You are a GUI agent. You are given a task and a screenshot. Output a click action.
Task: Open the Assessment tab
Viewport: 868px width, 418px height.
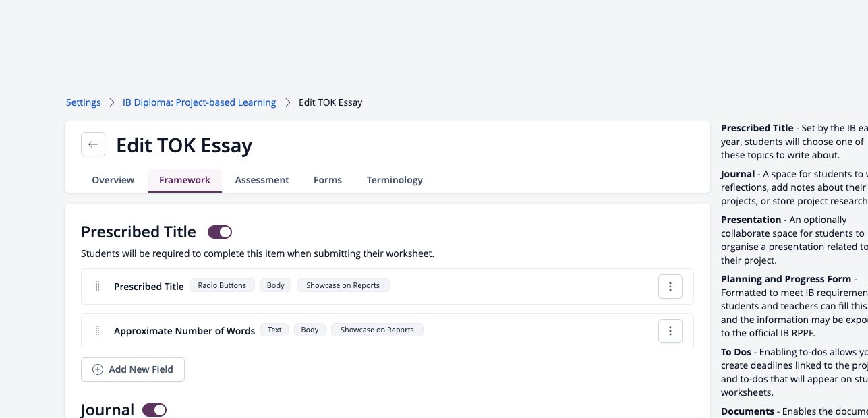pos(262,180)
